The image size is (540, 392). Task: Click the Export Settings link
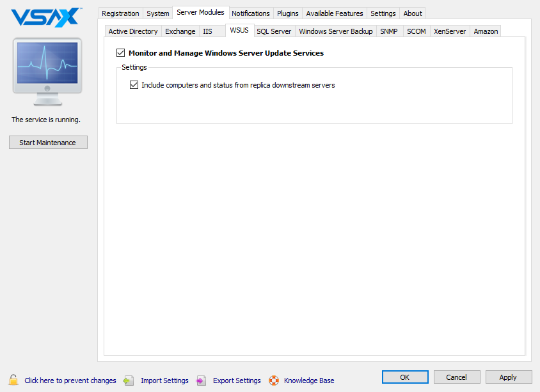point(237,380)
